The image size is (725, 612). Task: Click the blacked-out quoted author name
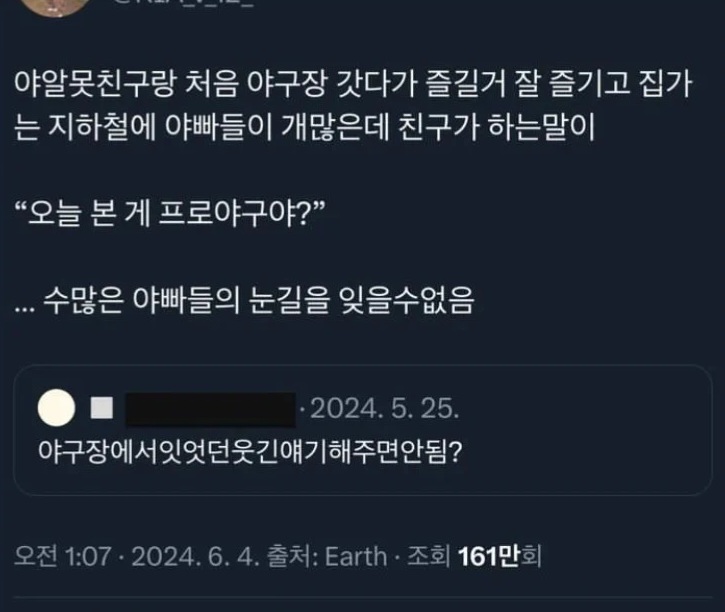pos(210,410)
